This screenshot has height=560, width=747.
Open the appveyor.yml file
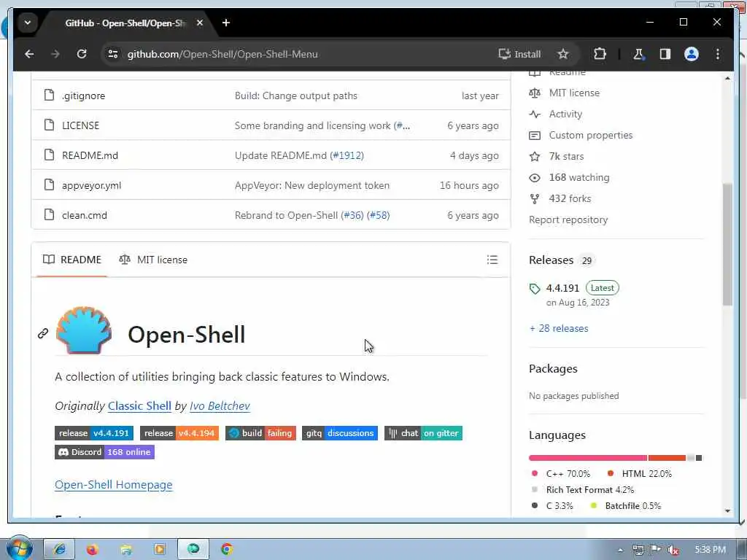point(91,185)
